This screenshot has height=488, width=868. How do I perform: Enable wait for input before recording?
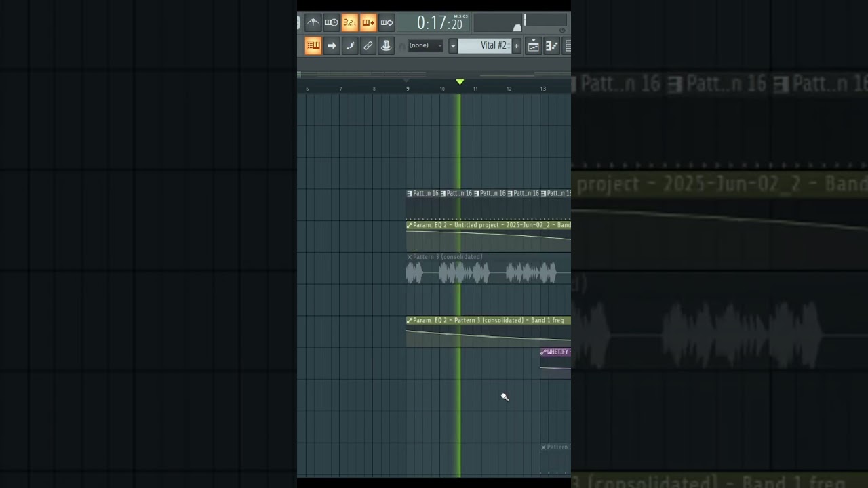[x=331, y=22]
